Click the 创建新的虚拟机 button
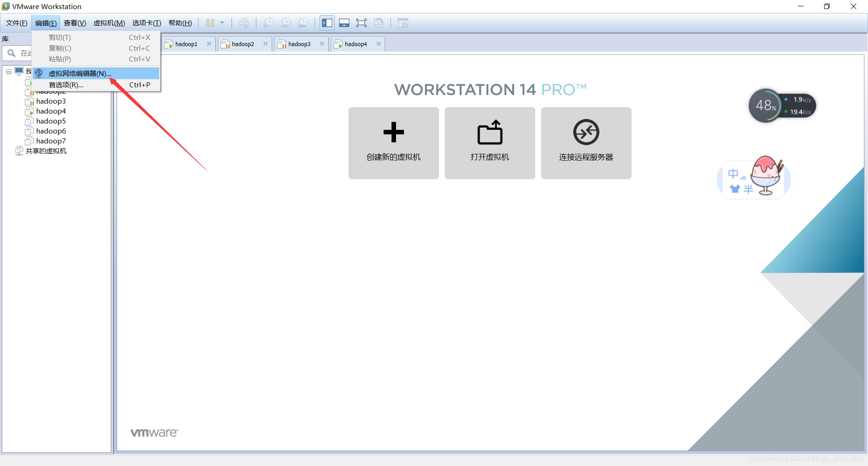The width and height of the screenshot is (868, 466). [x=394, y=143]
